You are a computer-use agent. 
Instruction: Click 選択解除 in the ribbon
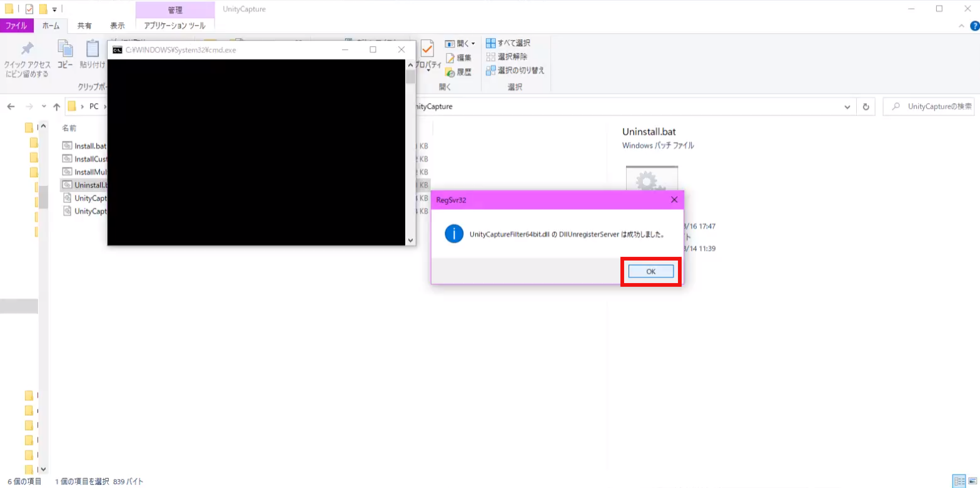[507, 56]
